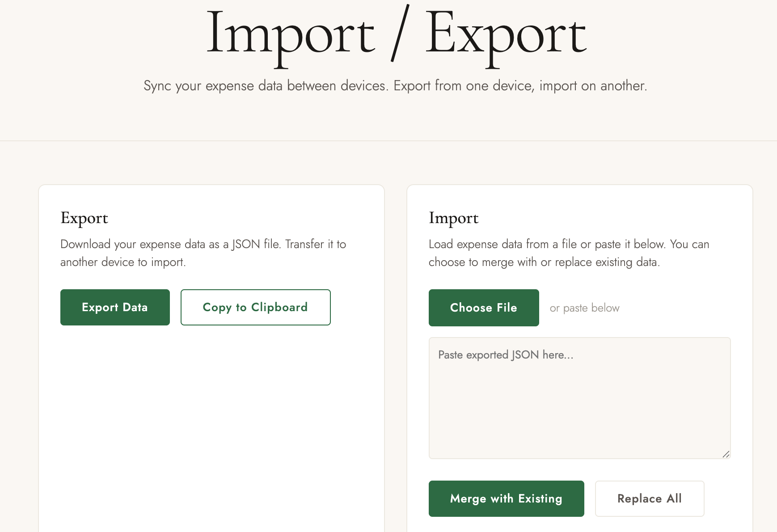Click the horizontal divider below the header
This screenshot has width=777, height=532.
click(x=388, y=141)
